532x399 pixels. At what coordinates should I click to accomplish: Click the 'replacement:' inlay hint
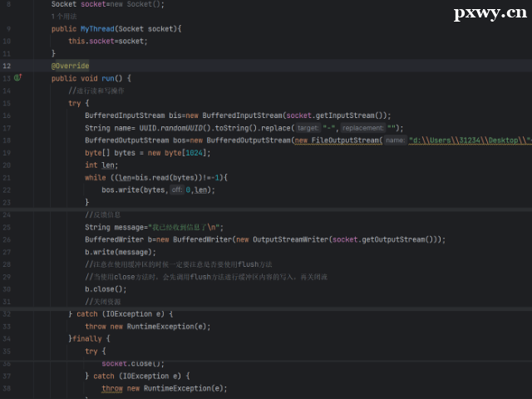tap(362, 128)
